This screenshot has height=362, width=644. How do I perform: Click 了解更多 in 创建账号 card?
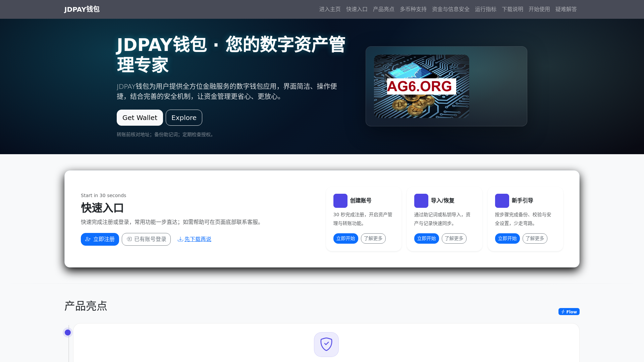pyautogui.click(x=373, y=239)
